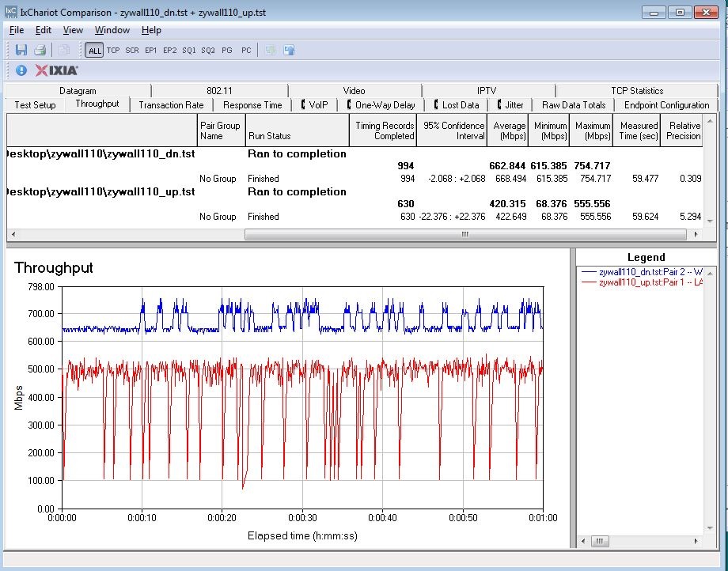This screenshot has height=571, width=728.
Task: Select the SQ1 view filter
Action: coord(189,50)
